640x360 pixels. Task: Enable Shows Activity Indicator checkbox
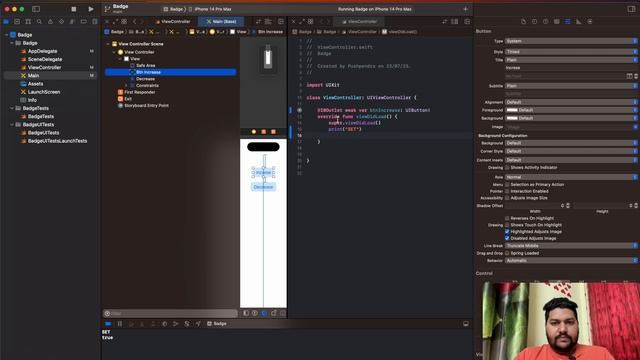(507, 167)
